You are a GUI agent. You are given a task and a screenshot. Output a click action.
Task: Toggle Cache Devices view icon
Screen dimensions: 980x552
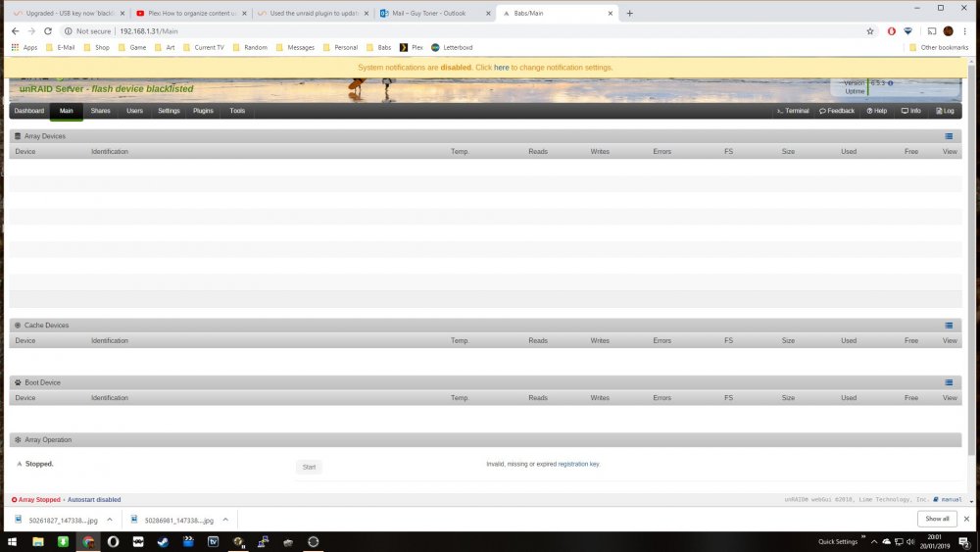coord(949,326)
